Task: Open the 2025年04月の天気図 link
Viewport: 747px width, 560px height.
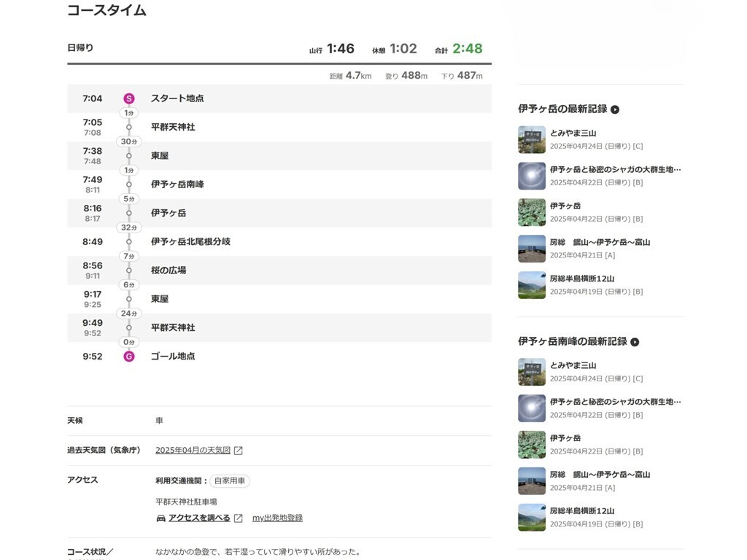Action: click(x=193, y=450)
